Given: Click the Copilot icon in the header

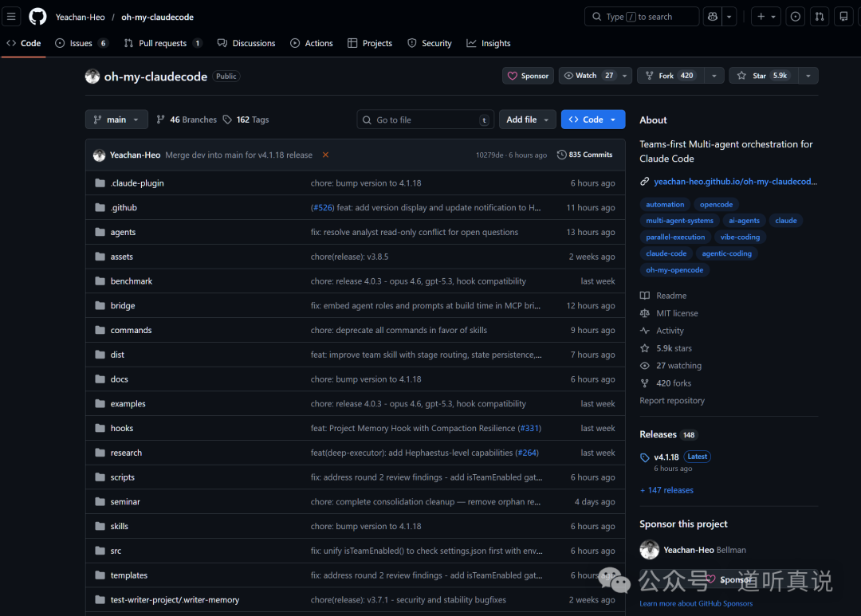Looking at the screenshot, I should (712, 16).
